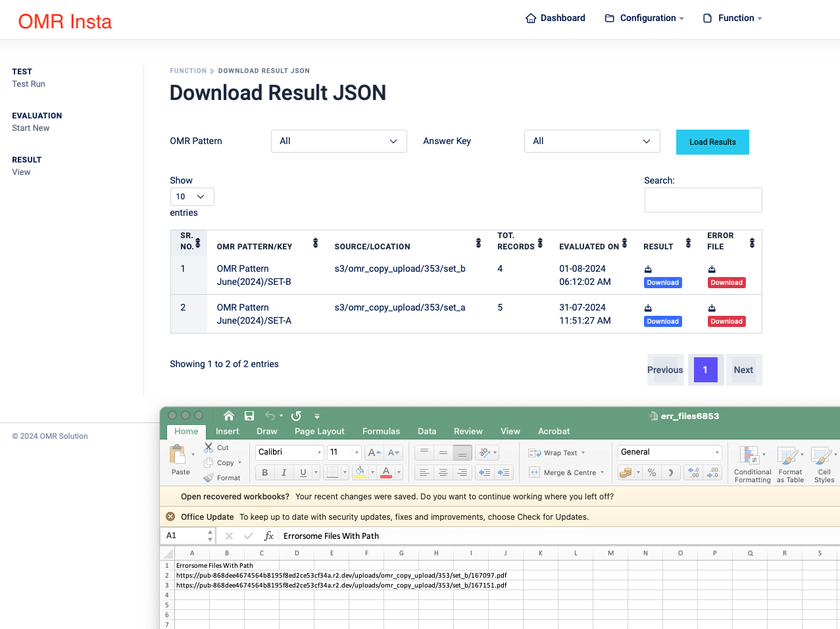
Task: Open the Answer Key dropdown
Action: [592, 141]
